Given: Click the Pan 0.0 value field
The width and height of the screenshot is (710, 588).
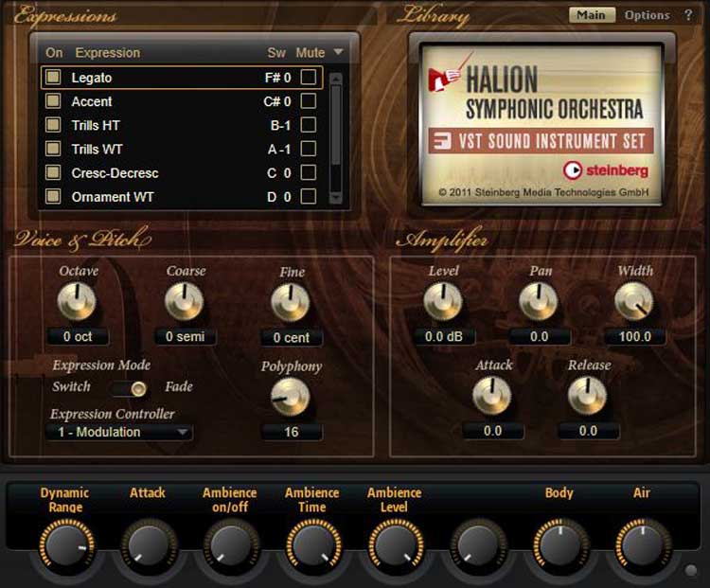Looking at the screenshot, I should pyautogui.click(x=540, y=336).
